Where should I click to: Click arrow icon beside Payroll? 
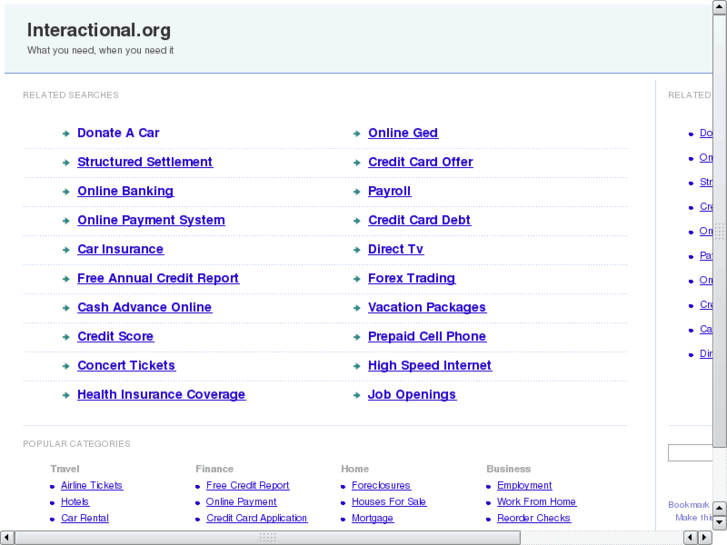click(x=357, y=192)
